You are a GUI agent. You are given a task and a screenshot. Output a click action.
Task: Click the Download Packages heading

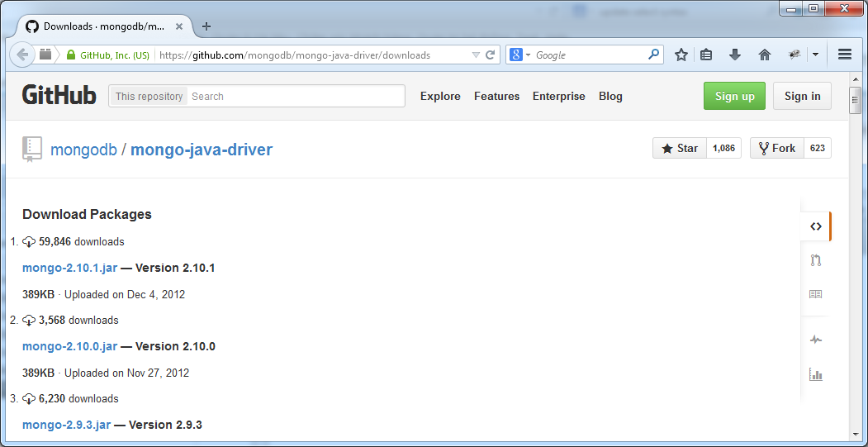pos(87,214)
